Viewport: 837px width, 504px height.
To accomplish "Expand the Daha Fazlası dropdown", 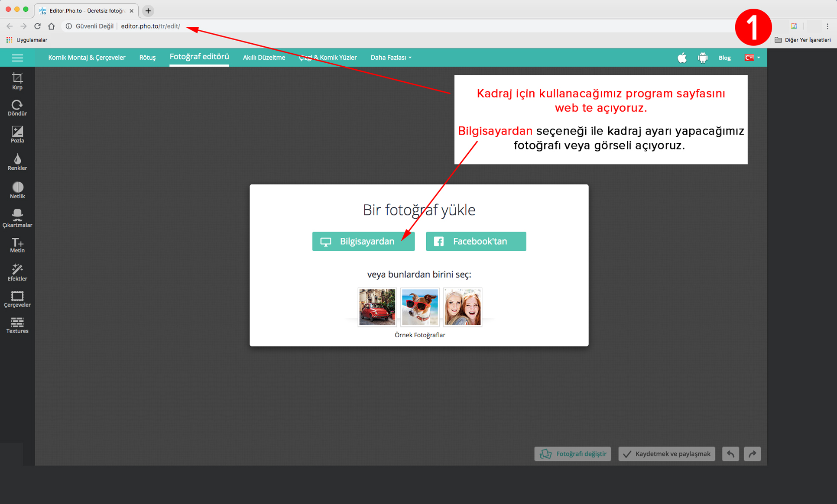I will point(391,58).
